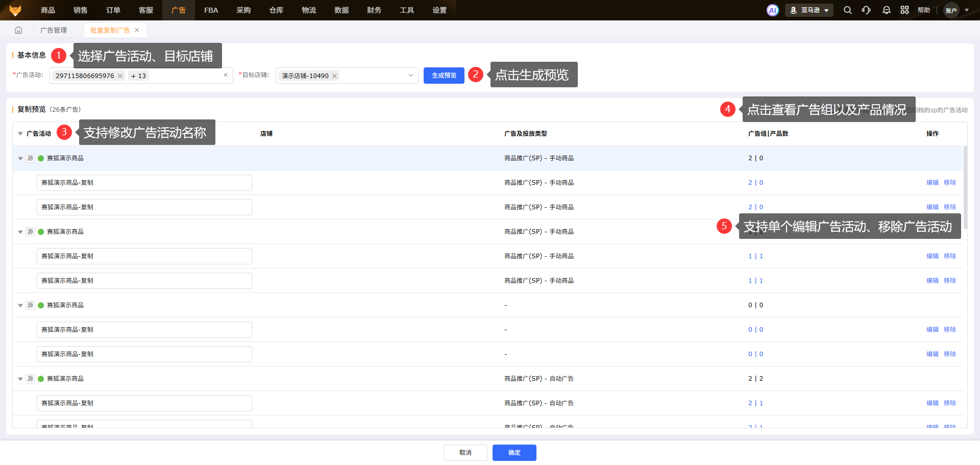The width and height of the screenshot is (980, 465).
Task: Click the 源 badge in the 2 | 2 row
Action: [x=30, y=379]
